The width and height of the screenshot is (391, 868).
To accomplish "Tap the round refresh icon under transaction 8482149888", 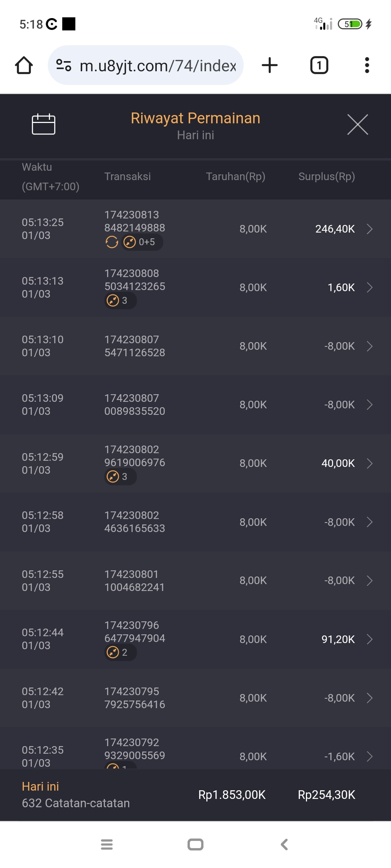I will (x=112, y=242).
